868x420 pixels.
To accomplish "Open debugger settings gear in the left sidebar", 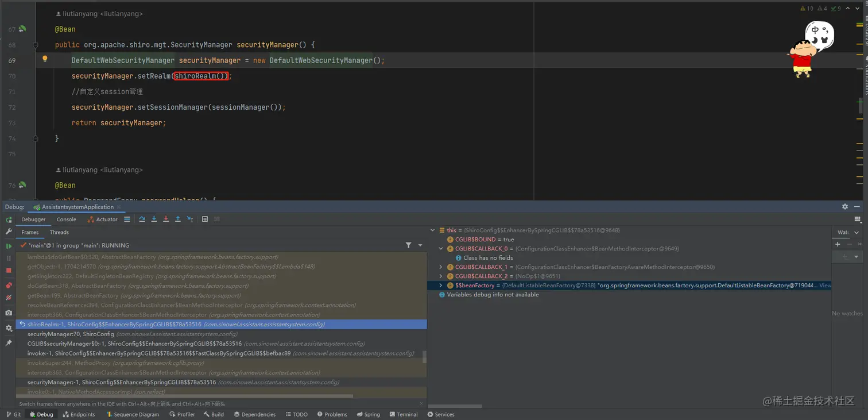I will click(9, 328).
